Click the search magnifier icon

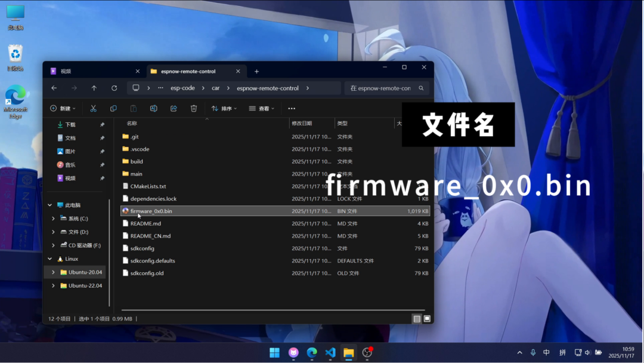(421, 88)
